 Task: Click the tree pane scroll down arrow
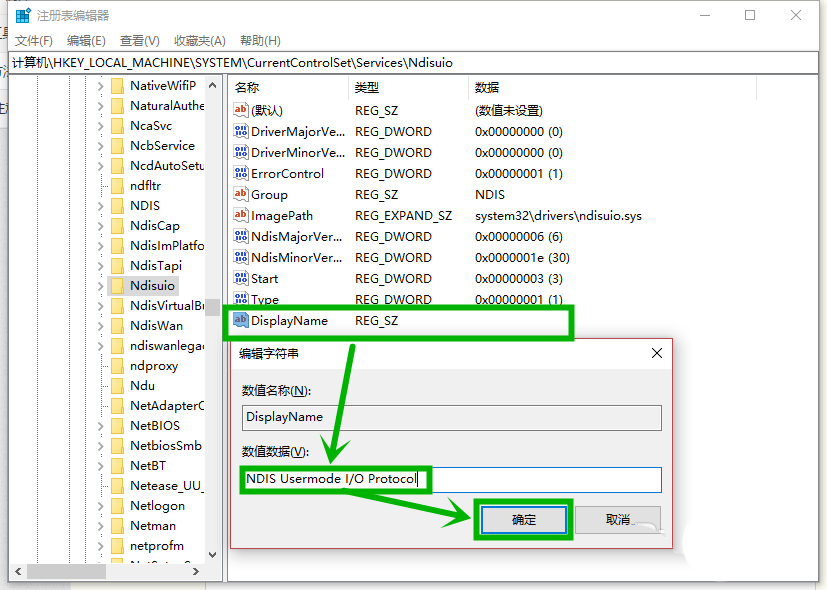tap(213, 555)
